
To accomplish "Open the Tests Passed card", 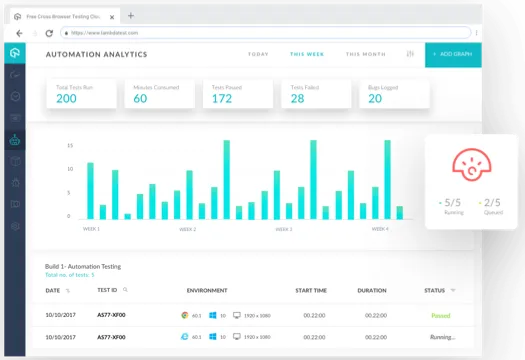I will pos(238,94).
